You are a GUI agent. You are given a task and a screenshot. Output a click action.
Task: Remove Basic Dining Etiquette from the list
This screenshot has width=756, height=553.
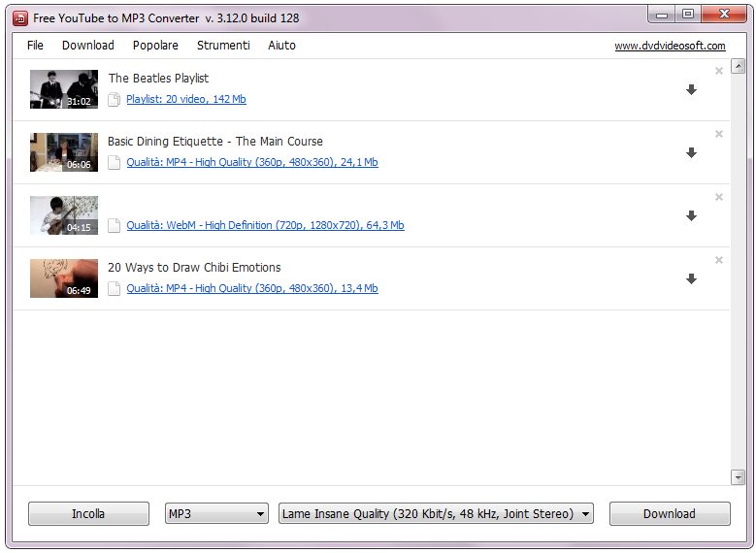(719, 134)
